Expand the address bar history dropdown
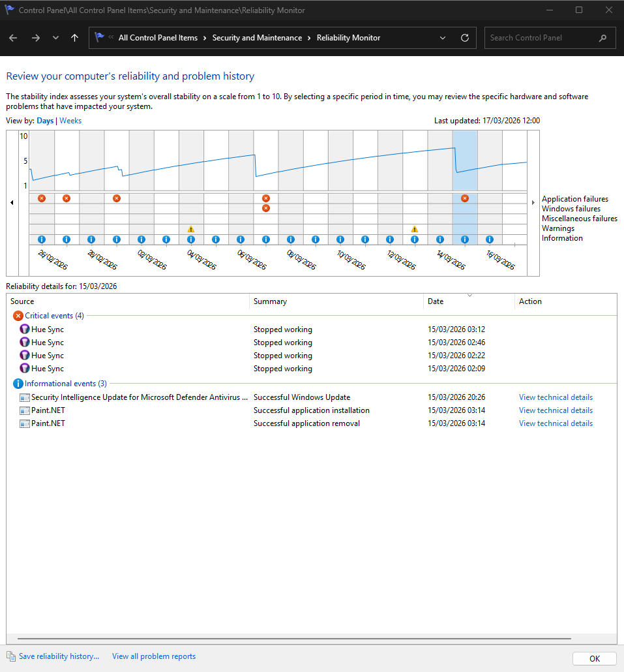 443,38
